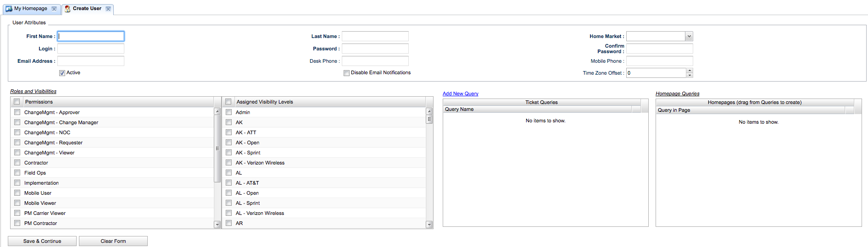Viewport: 868px width, 247px height.
Task: Close the Create User tab
Action: [108, 9]
